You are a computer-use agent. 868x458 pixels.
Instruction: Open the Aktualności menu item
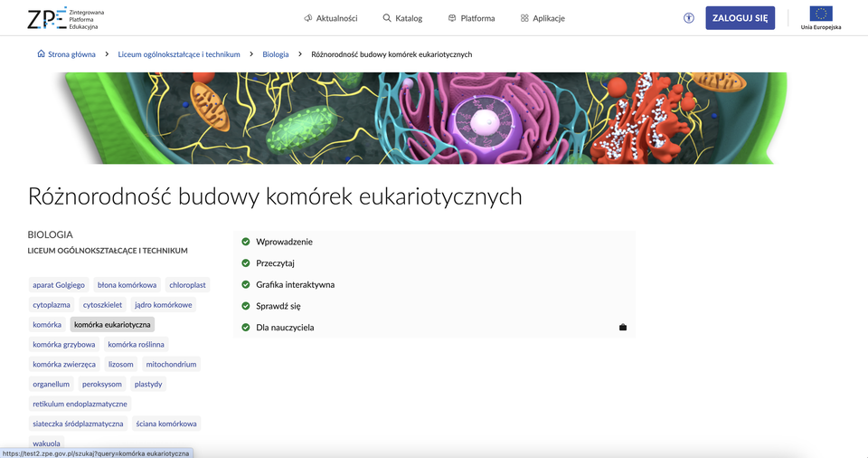(331, 18)
